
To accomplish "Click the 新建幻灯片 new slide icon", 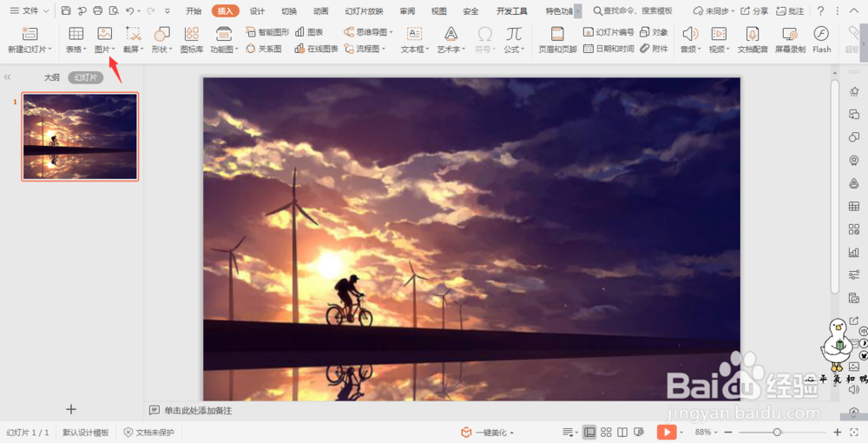I will [30, 34].
